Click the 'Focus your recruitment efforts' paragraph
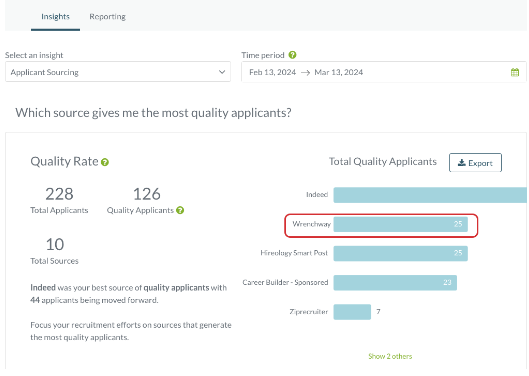This screenshot has width=529, height=376. [131, 331]
